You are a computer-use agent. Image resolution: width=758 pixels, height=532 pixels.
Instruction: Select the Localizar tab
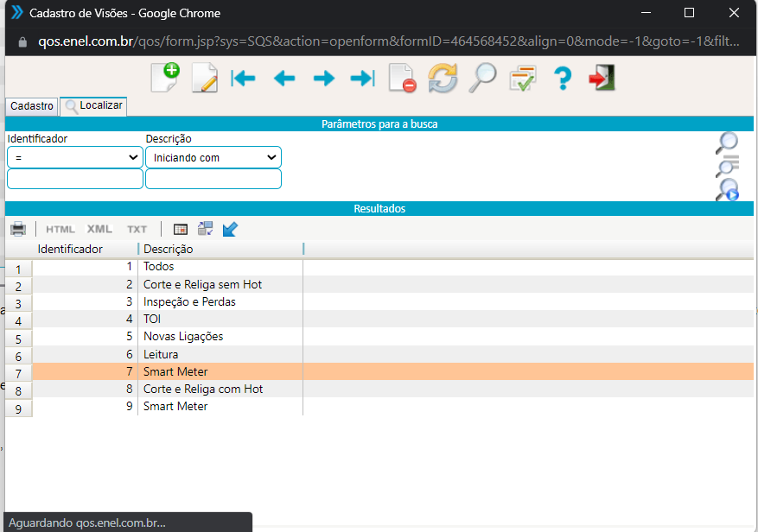tap(93, 106)
